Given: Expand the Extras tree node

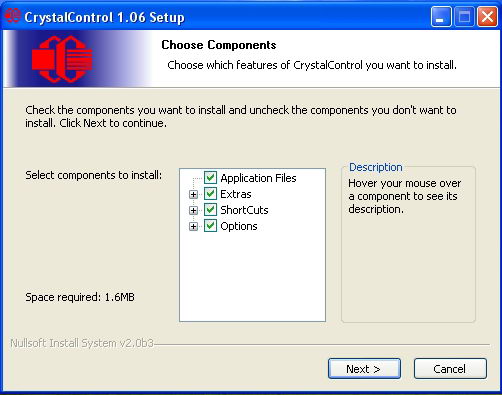Looking at the screenshot, I should click(x=193, y=194).
